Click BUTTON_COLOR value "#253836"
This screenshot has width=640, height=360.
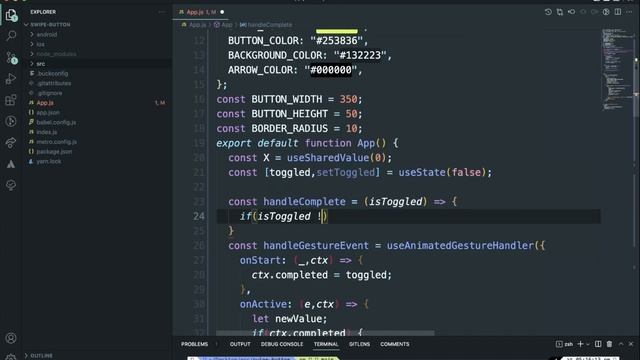tap(337, 41)
